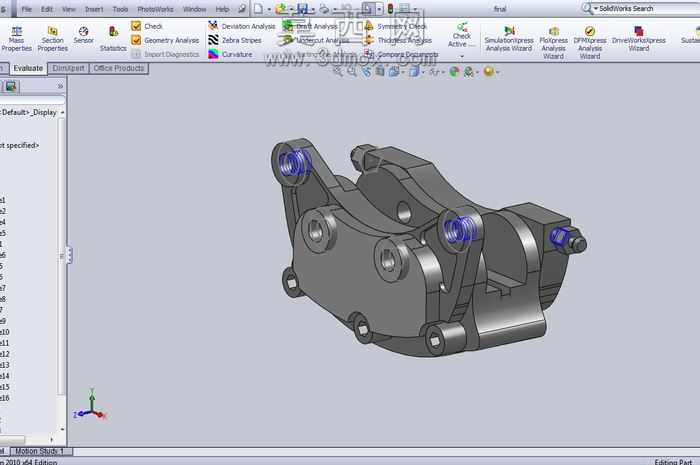This screenshot has height=465, width=700.
Task: Click Zoom to Fit in view toolbar
Action: [338, 71]
